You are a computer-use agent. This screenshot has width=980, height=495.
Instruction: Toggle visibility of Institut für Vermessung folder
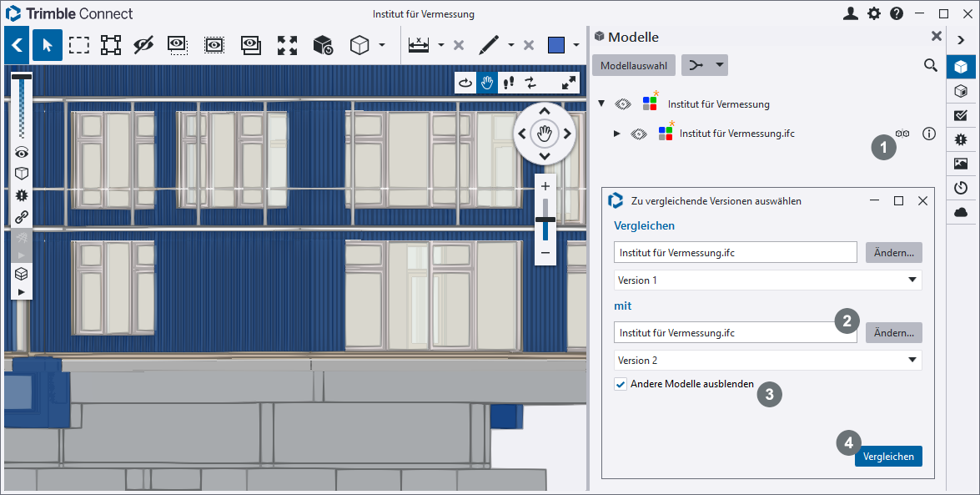tap(622, 104)
